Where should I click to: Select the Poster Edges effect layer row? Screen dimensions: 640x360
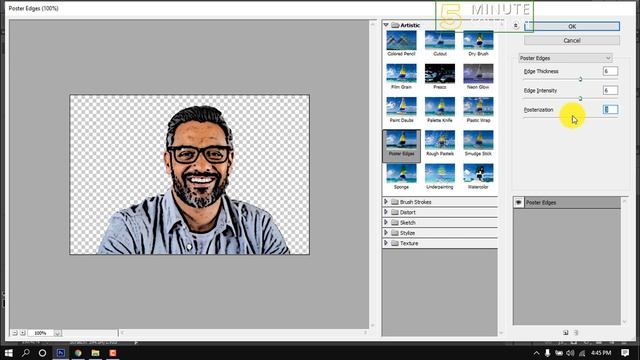click(567, 202)
